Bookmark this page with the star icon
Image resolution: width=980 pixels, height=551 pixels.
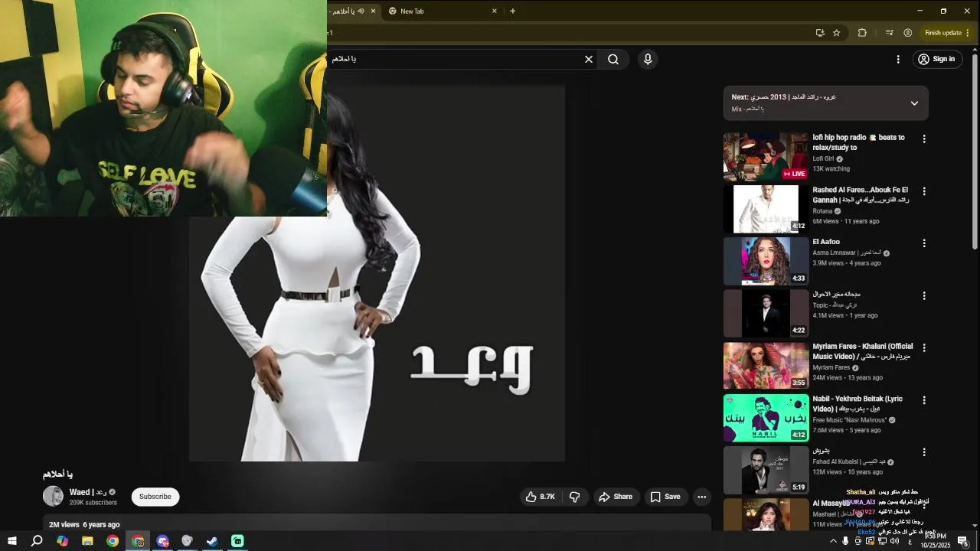point(837,33)
